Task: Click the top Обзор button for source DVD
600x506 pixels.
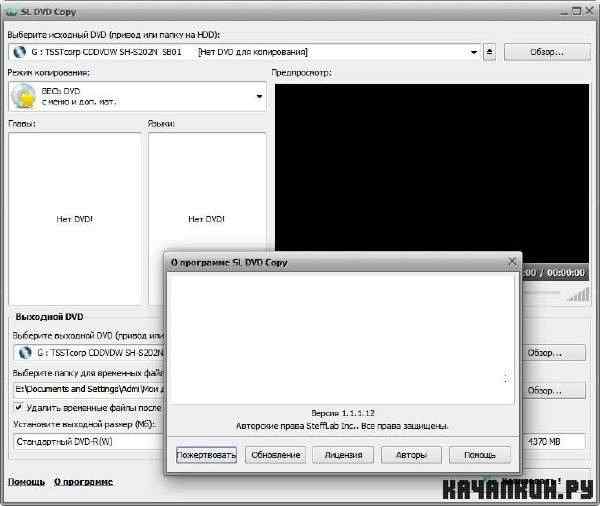Action: pyautogui.click(x=547, y=52)
